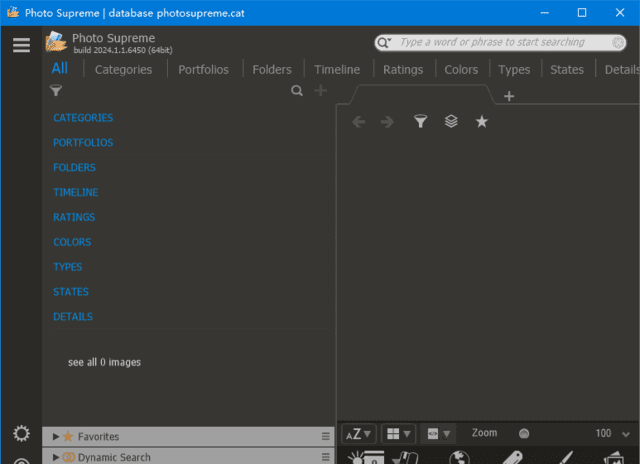This screenshot has width=640, height=464.
Task: Click the Zoom slider handle
Action: click(524, 433)
